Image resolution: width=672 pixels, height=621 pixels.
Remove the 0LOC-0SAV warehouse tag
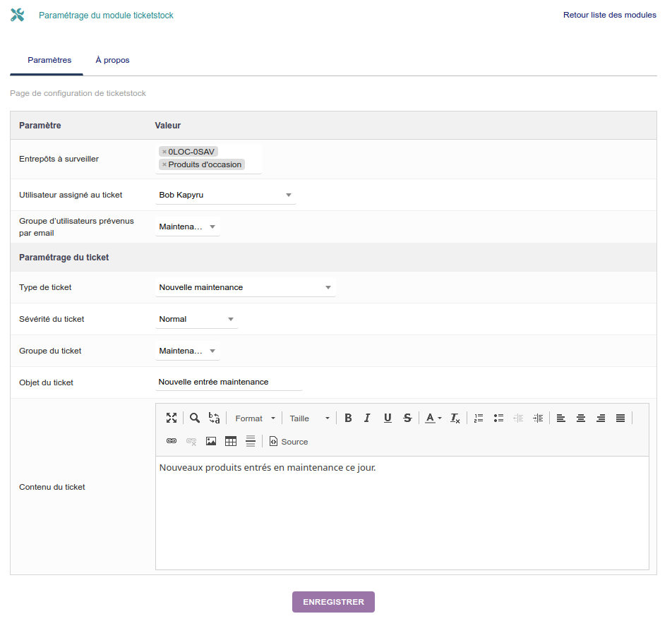[163, 151]
